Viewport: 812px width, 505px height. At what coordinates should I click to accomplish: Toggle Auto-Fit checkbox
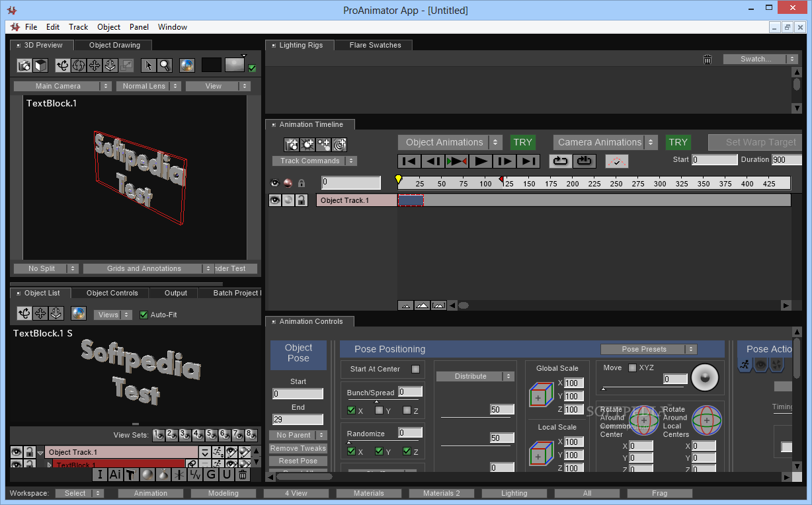point(143,315)
